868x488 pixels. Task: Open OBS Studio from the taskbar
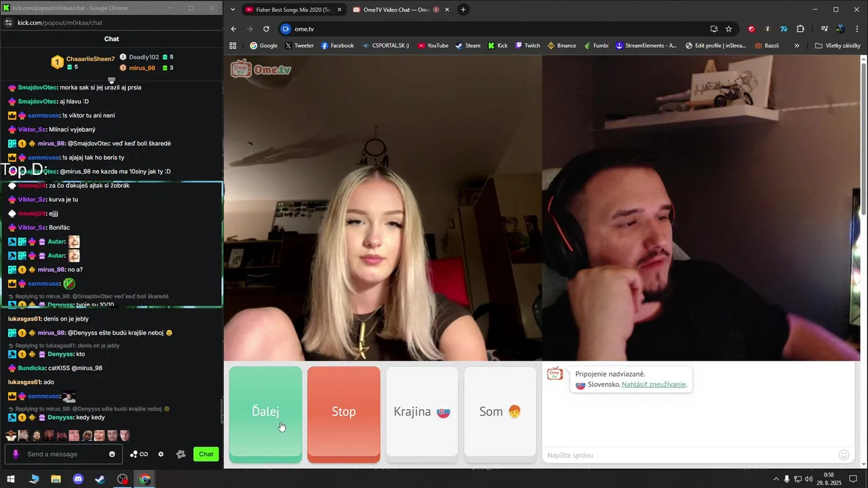[x=122, y=479]
